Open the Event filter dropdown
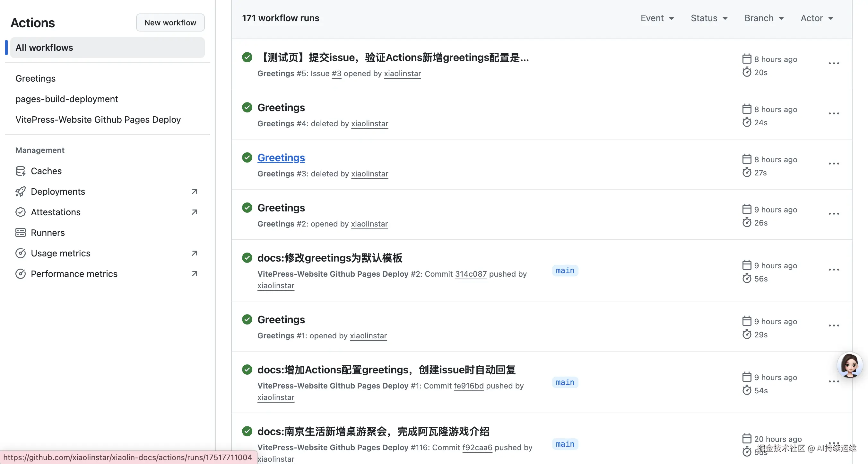The height and width of the screenshot is (464, 868). (x=656, y=18)
